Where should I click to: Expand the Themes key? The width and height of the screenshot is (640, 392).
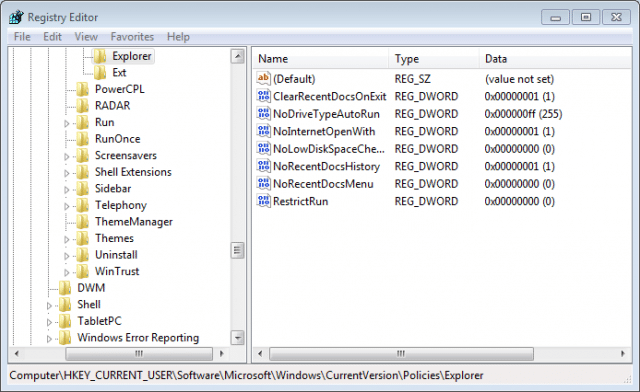67,239
